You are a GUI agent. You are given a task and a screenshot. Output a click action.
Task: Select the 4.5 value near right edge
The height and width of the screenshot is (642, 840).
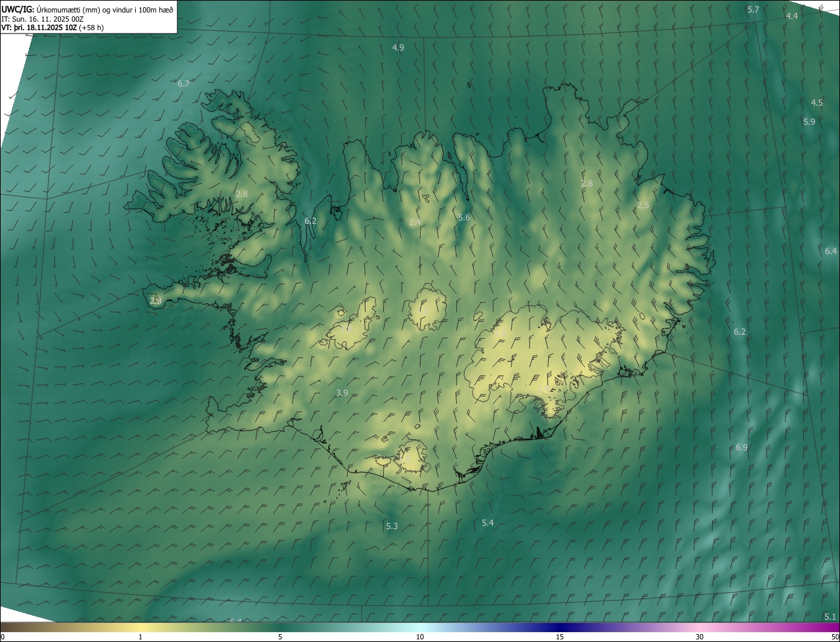[x=816, y=103]
